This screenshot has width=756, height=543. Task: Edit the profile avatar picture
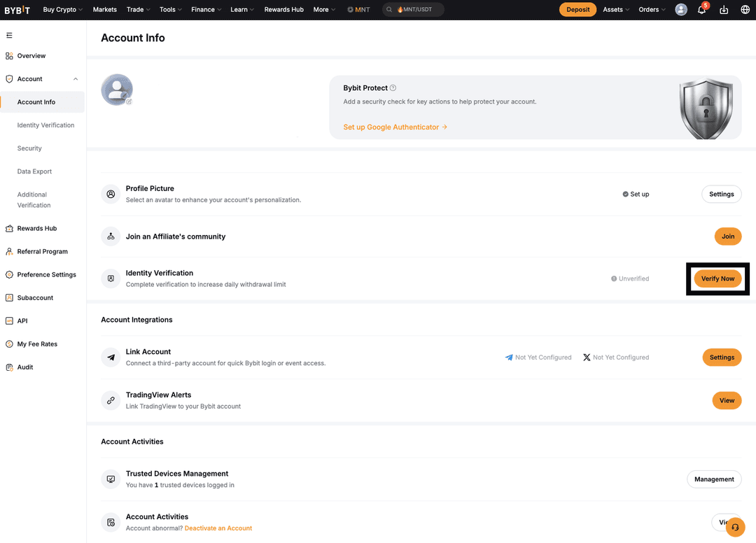(129, 101)
